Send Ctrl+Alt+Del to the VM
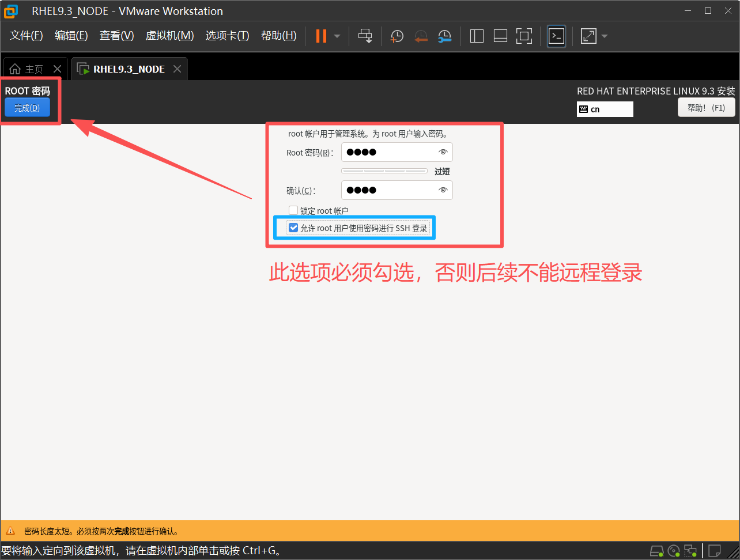This screenshot has height=560, width=740. tap(365, 36)
